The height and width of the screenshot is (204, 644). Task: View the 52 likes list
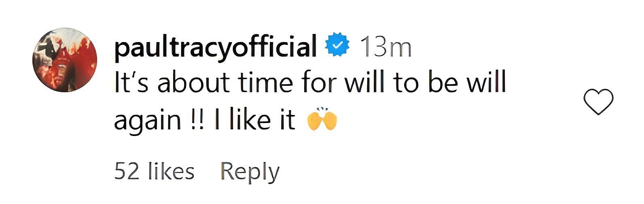[x=154, y=171]
